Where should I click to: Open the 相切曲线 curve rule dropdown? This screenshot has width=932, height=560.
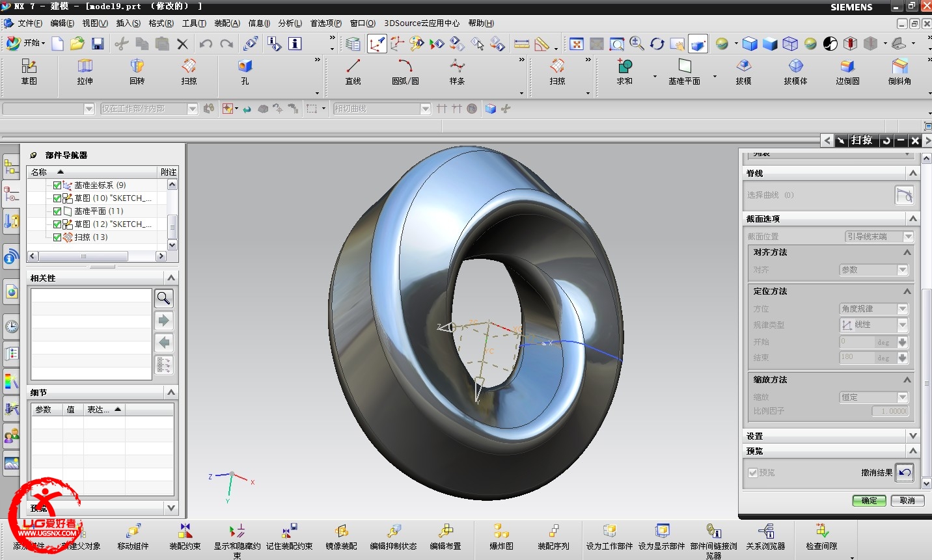426,109
